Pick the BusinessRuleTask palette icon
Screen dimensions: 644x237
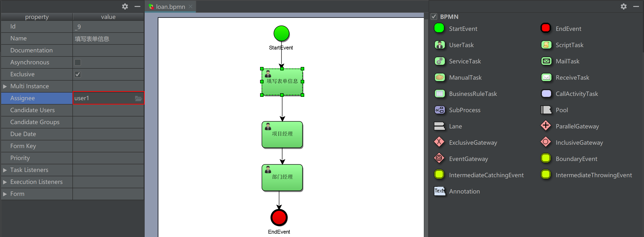[x=440, y=94]
